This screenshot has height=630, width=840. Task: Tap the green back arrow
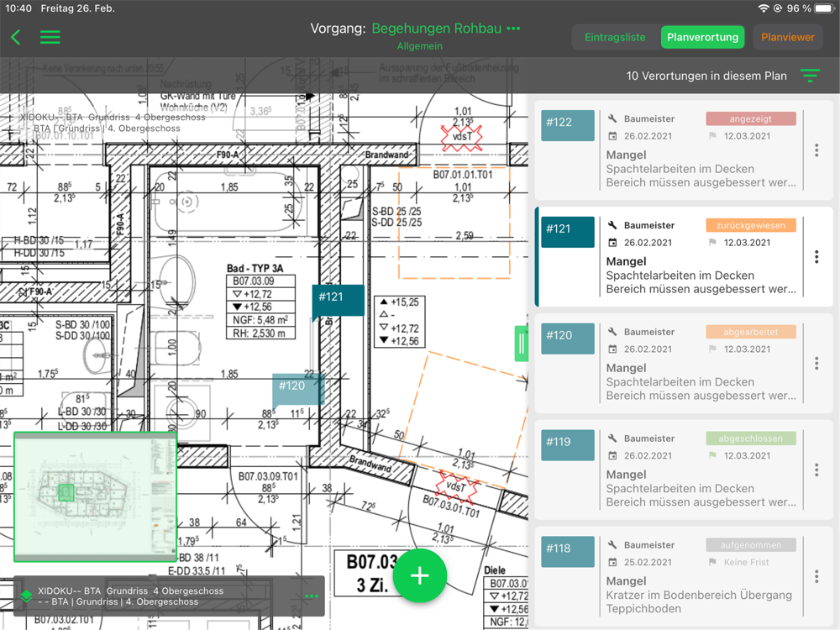(15, 37)
